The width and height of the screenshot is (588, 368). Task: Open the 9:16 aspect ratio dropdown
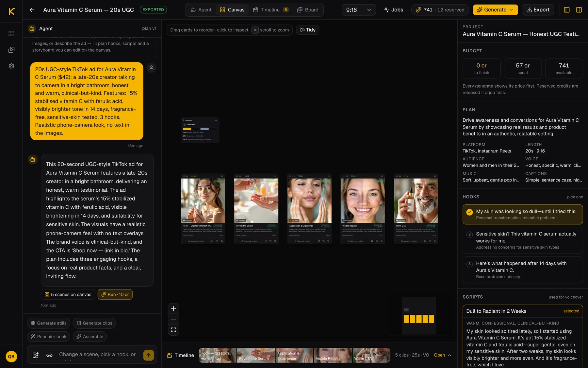pos(359,10)
